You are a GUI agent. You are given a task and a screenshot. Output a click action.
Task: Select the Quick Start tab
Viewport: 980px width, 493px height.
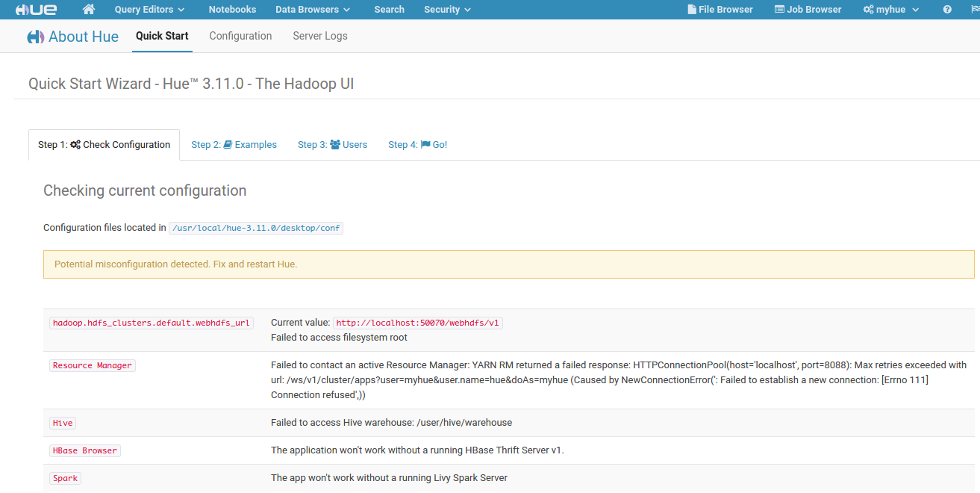click(162, 36)
